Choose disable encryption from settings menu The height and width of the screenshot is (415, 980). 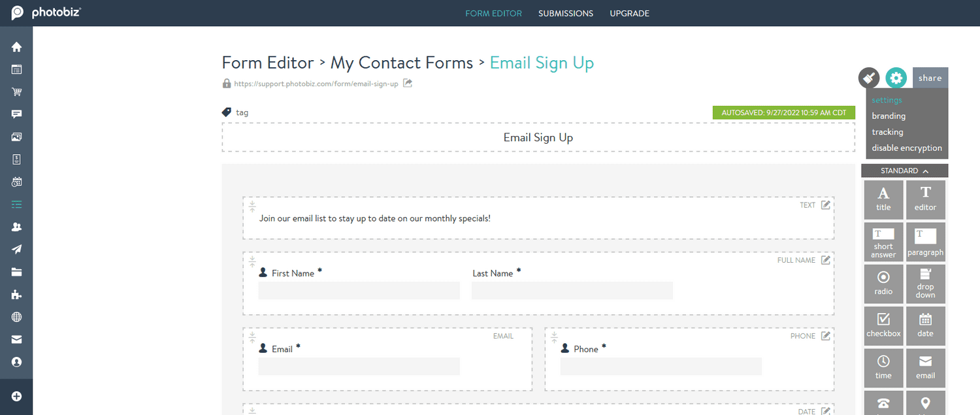point(907,148)
